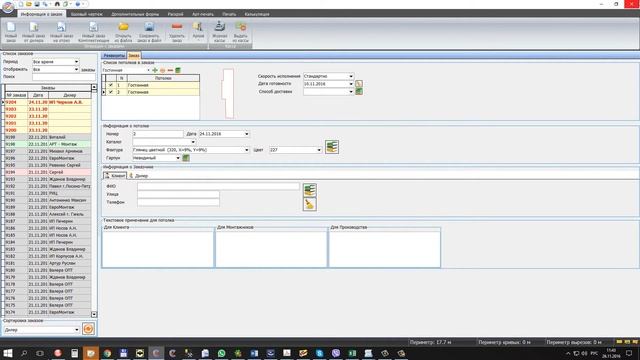This screenshot has width=640, height=360.
Task: Expand the Фактура dropdown
Action: tap(247, 150)
